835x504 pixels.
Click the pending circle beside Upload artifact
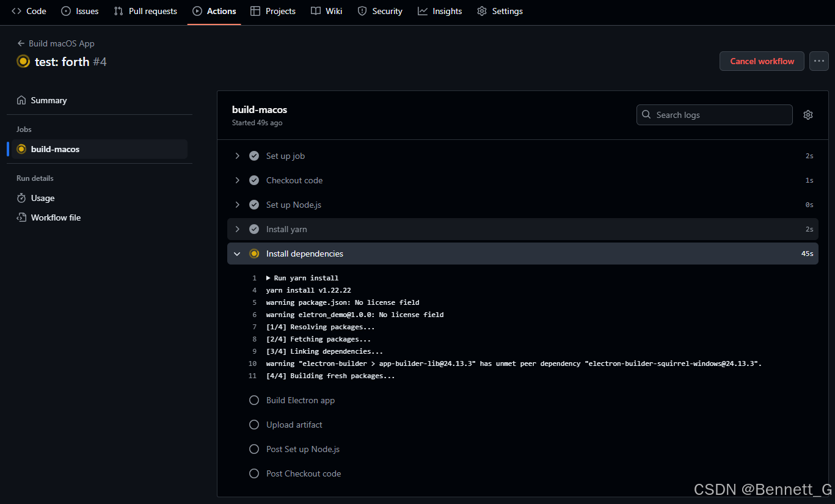pos(254,425)
